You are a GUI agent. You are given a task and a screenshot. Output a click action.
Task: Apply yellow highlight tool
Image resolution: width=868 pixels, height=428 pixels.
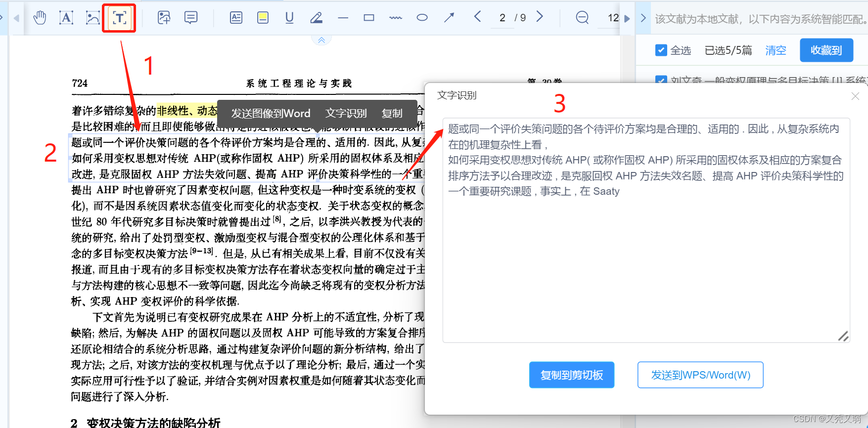pos(263,18)
